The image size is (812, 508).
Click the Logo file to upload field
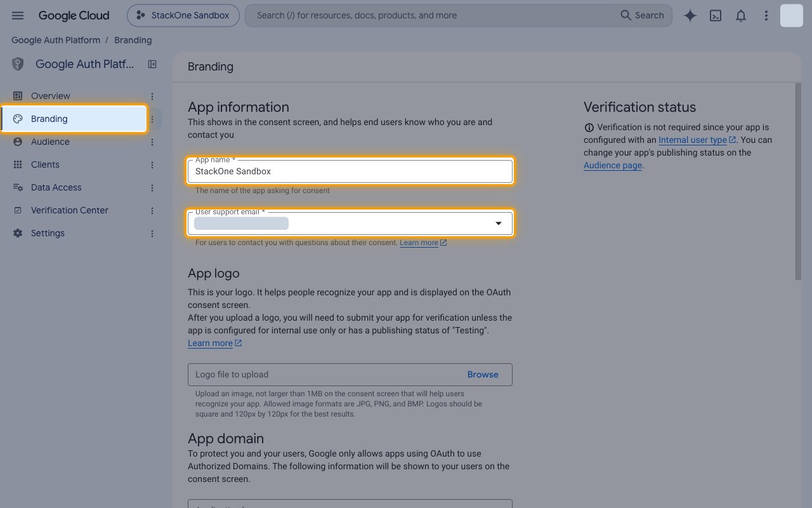click(350, 375)
